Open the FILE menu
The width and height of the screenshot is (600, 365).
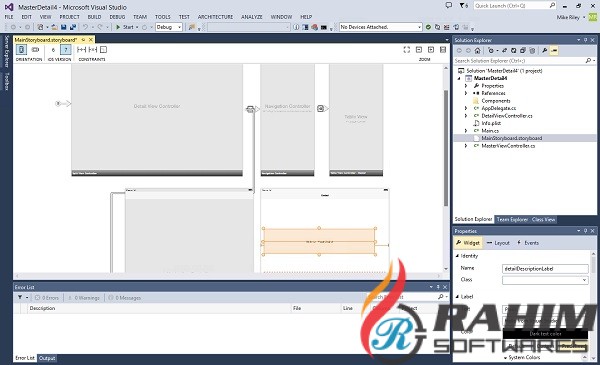click(x=9, y=17)
